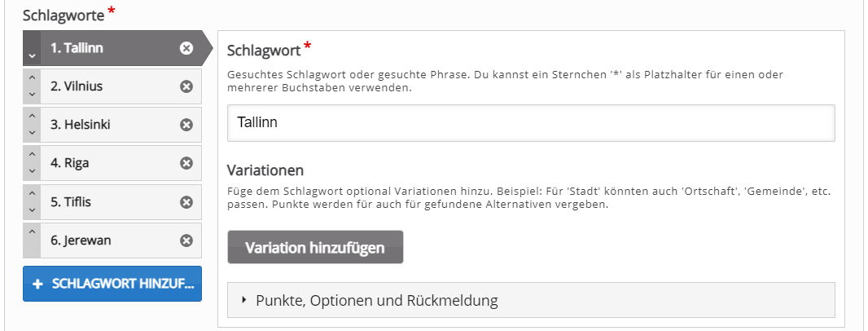Click Variation hinzufügen button
The image size is (868, 331).
pos(315,247)
